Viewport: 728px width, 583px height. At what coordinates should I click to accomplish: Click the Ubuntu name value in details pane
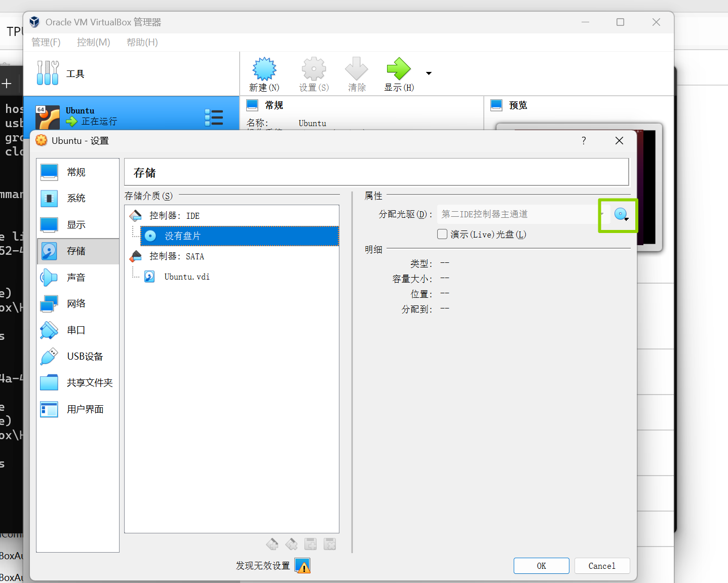click(x=313, y=123)
